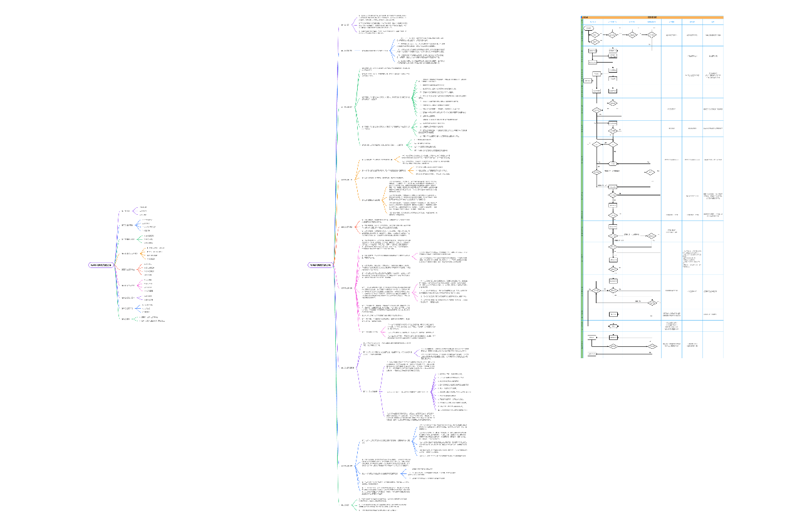Image resolution: width=812 pixels, height=526 pixels.
Task: Click the last column header of the flowchart table
Action: [712, 21]
